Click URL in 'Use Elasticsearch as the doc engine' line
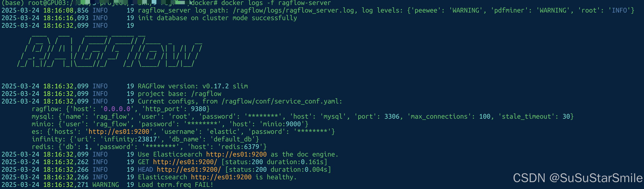This screenshot has width=644, height=189. [x=236, y=154]
